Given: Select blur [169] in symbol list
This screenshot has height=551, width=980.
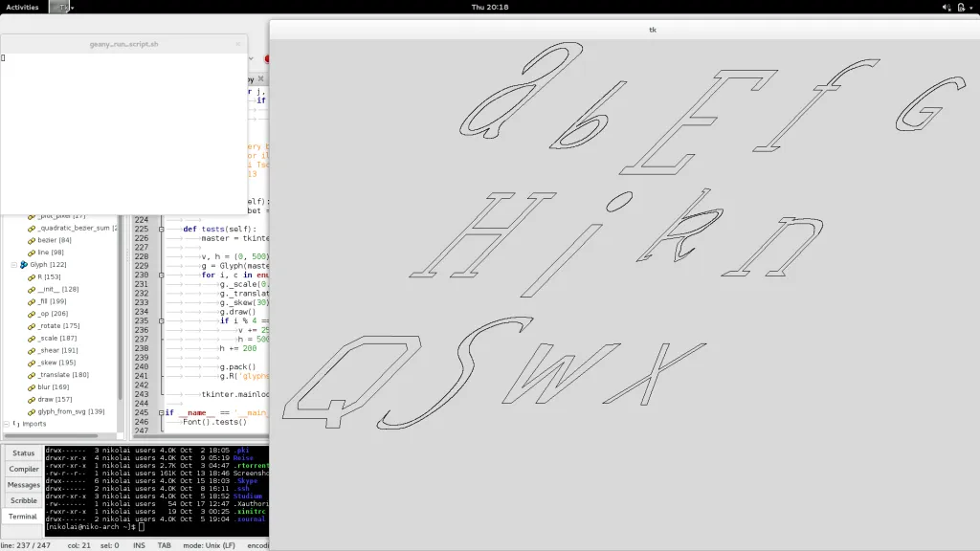Looking at the screenshot, I should click(54, 387).
